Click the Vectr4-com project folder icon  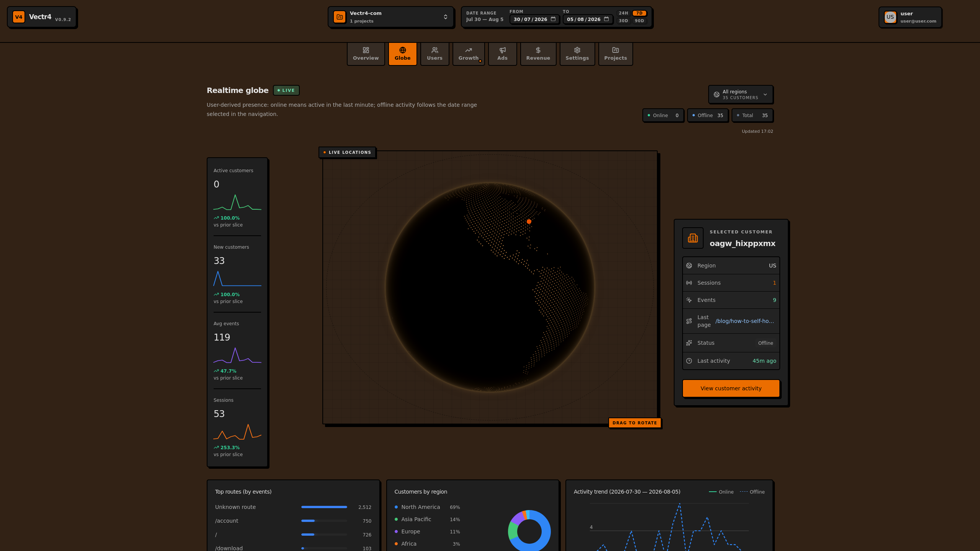click(340, 17)
